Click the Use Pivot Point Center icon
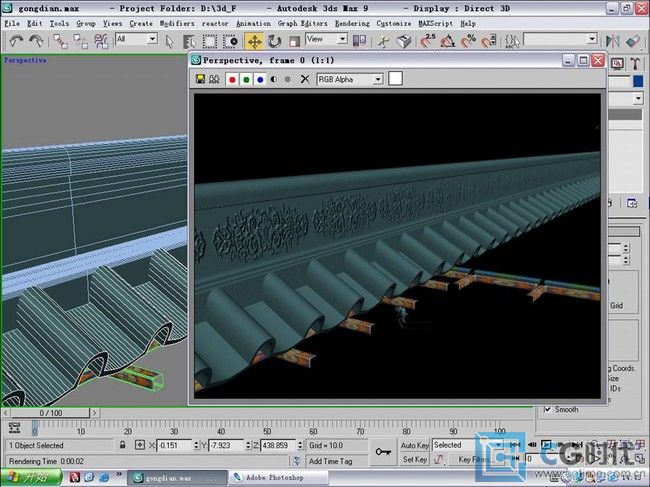The height and width of the screenshot is (487, 650). 359,41
